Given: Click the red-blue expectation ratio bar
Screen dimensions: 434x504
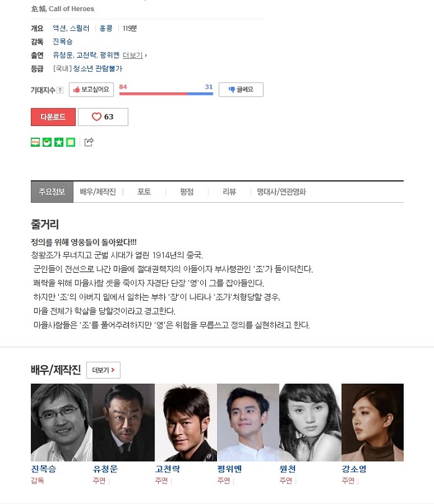Looking at the screenshot, I should tap(166, 94).
